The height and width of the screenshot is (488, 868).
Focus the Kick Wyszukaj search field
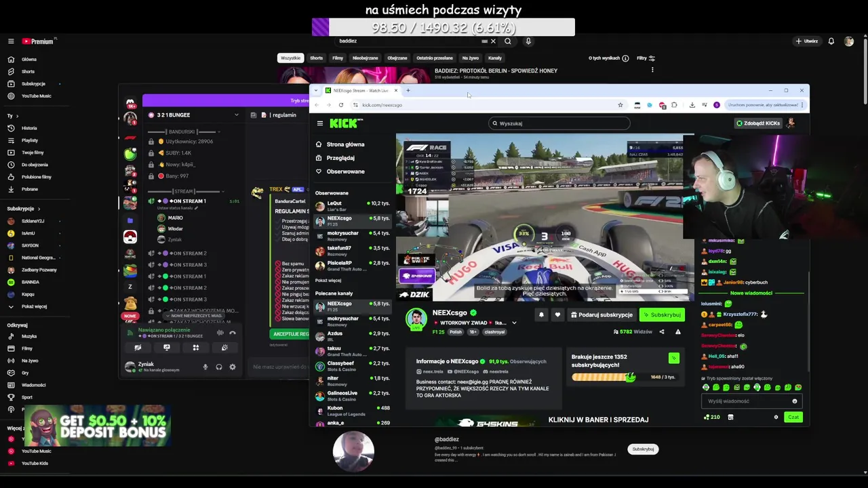pyautogui.click(x=559, y=123)
